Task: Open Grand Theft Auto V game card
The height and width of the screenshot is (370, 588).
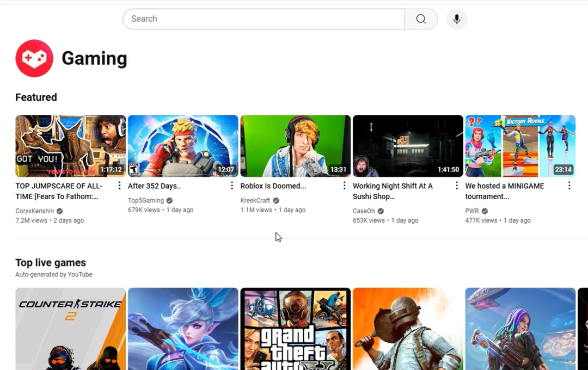Action: pos(296,329)
